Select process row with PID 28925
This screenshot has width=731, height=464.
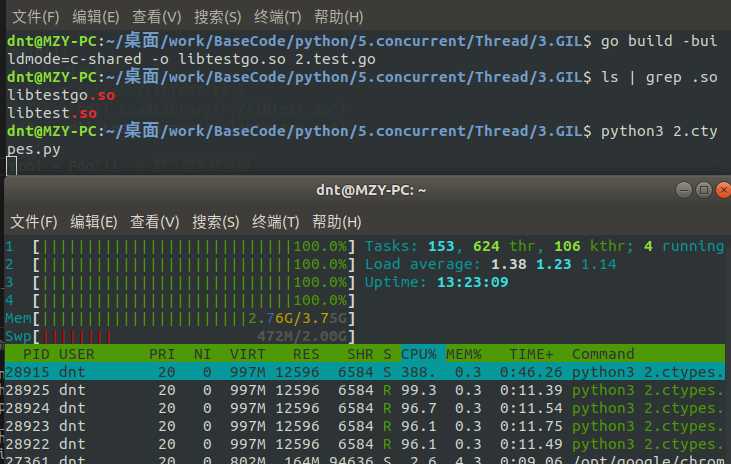[x=365, y=390]
